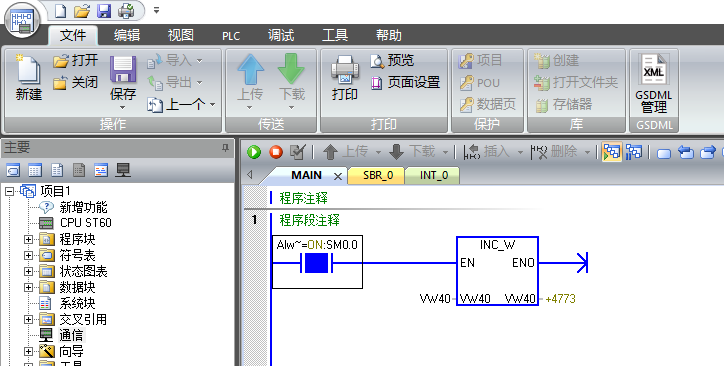Toggle program status monitoring button

(611, 152)
